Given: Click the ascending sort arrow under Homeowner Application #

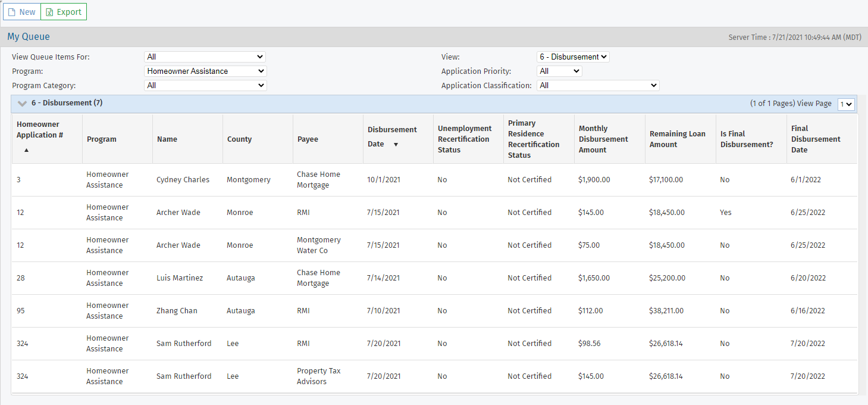Looking at the screenshot, I should coord(26,150).
